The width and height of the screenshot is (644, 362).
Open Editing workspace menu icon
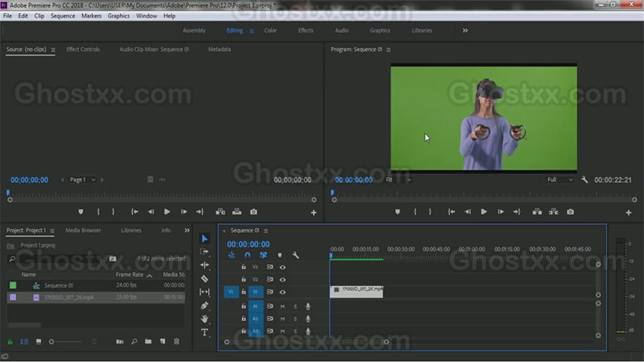point(251,31)
